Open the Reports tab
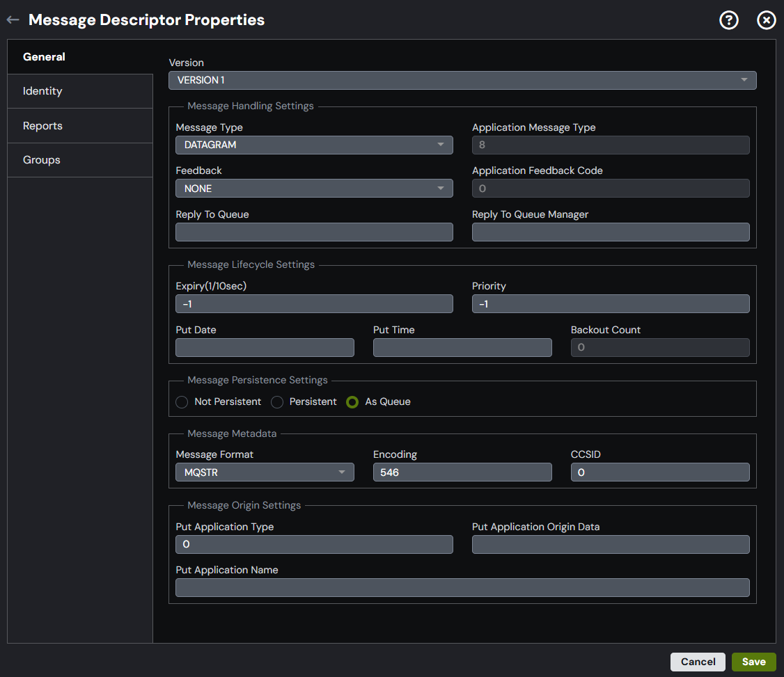Screen dimensions: 784x677 pos(80,126)
